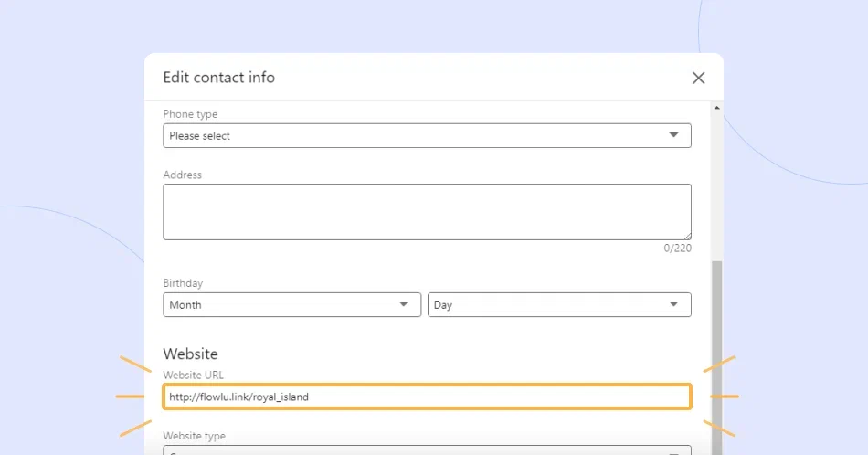This screenshot has height=455, width=868.
Task: Click the Phone type caret arrow icon
Action: point(673,135)
